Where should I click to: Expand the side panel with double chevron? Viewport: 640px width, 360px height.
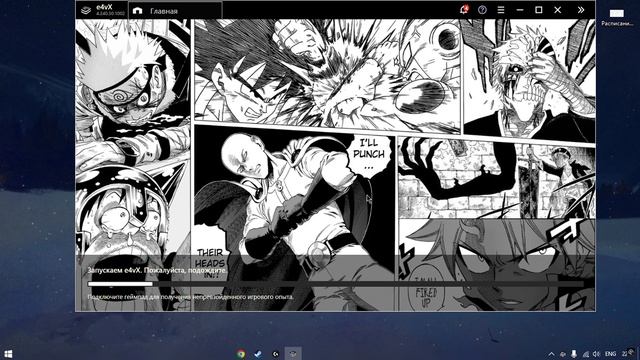[581, 10]
